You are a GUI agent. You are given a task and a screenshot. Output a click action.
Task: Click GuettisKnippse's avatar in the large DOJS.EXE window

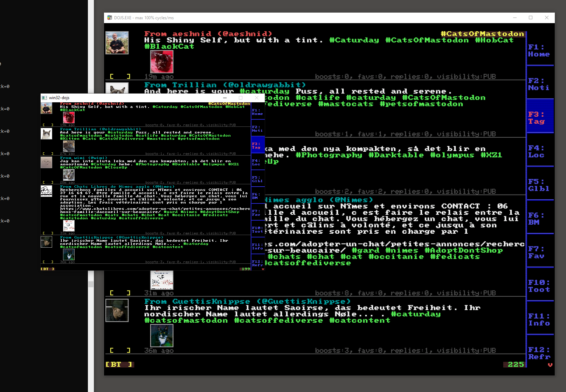[x=117, y=310]
